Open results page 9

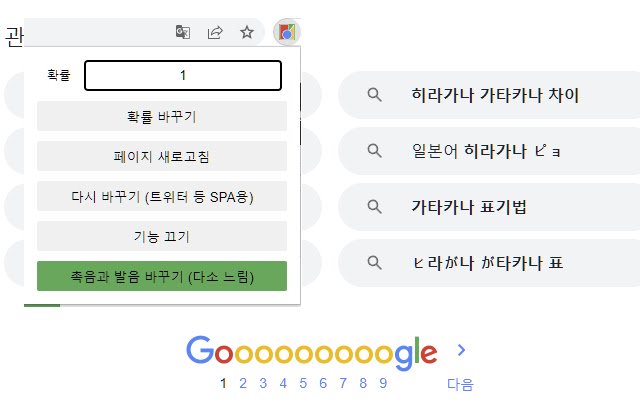(383, 383)
